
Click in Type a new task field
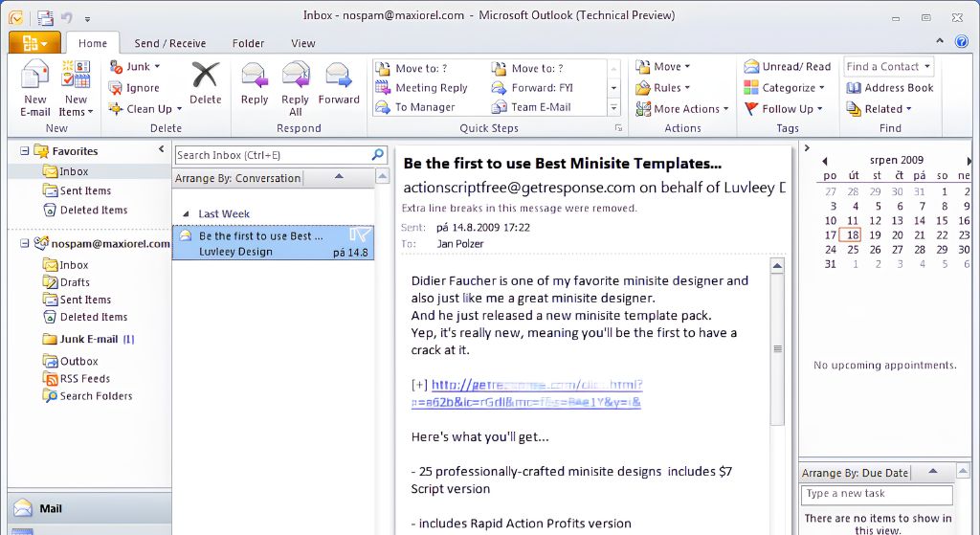pos(877,494)
